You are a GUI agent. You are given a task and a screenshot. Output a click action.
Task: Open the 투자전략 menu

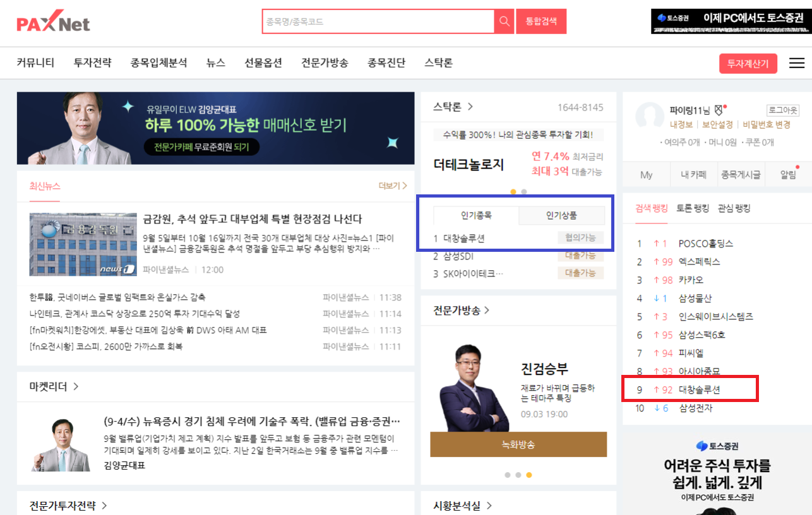[x=92, y=63]
